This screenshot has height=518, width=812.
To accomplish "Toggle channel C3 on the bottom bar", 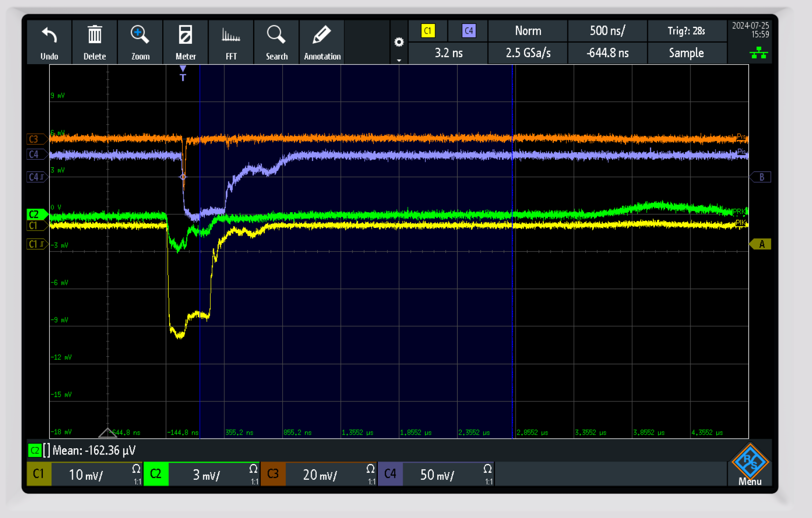I will tap(273, 474).
